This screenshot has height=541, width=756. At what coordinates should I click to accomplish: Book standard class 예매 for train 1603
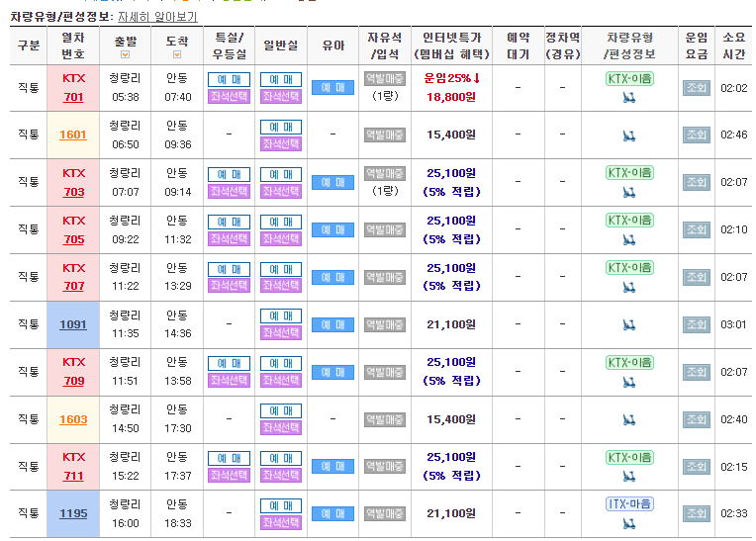[281, 410]
